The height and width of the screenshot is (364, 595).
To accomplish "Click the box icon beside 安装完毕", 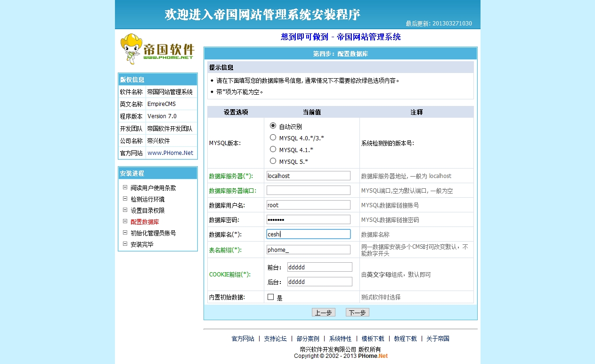I will 125,244.
